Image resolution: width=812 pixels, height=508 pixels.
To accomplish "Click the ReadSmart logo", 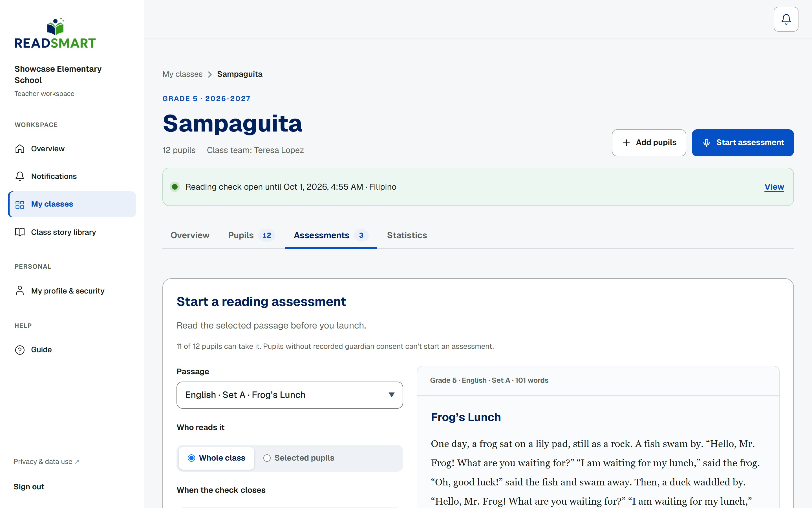I will (55, 33).
